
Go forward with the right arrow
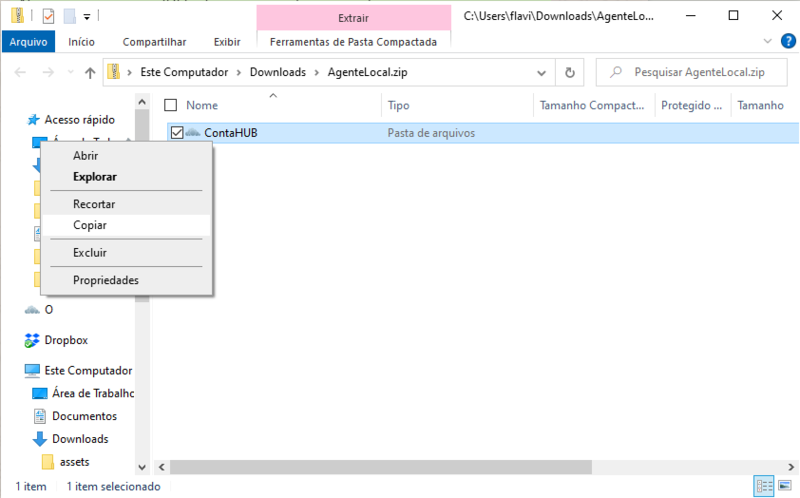pos(48,72)
